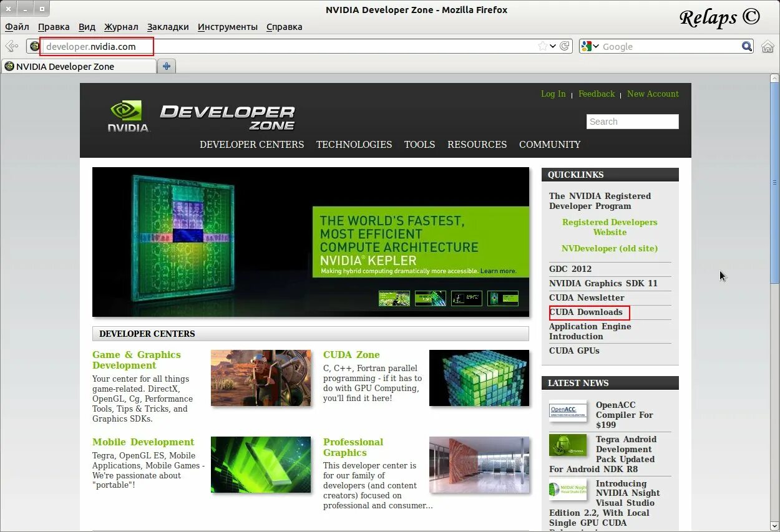Open Game & Graphics Development heading link
Screen dimensions: 780x532
point(137,360)
